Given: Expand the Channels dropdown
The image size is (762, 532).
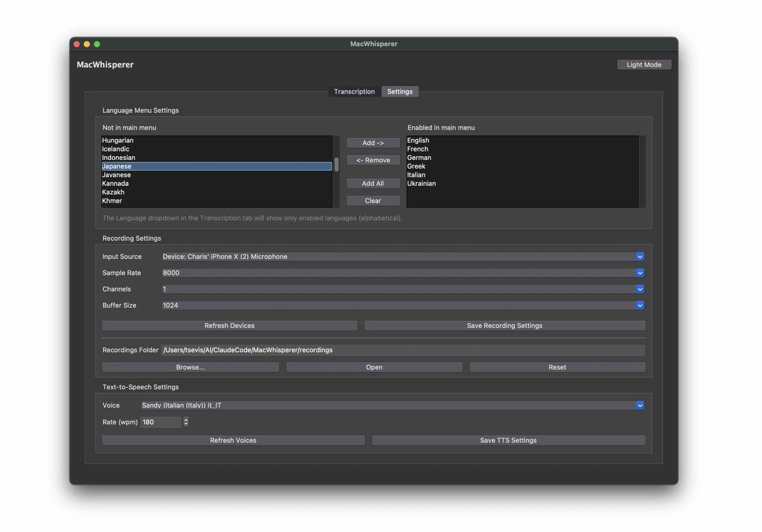Looking at the screenshot, I should tap(403, 289).
